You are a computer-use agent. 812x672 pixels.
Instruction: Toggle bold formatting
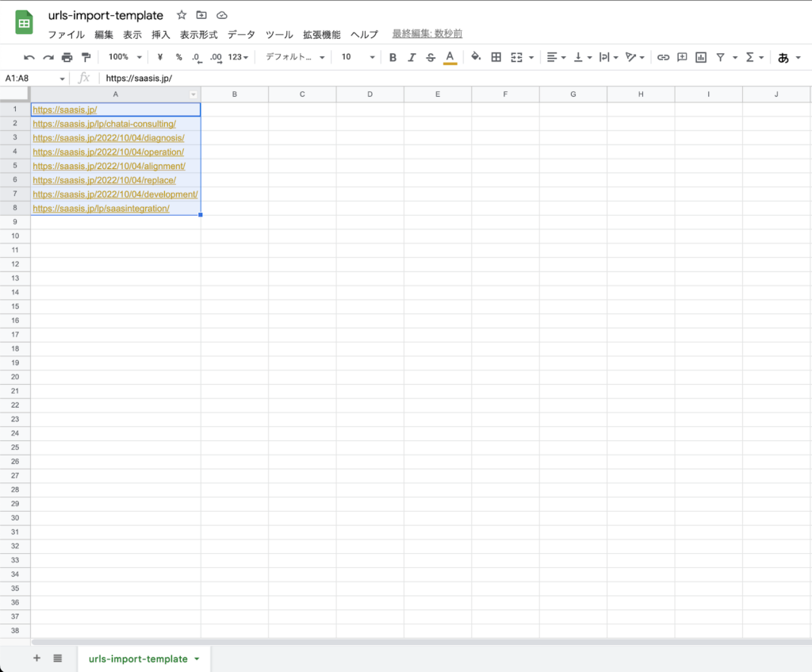pos(393,57)
